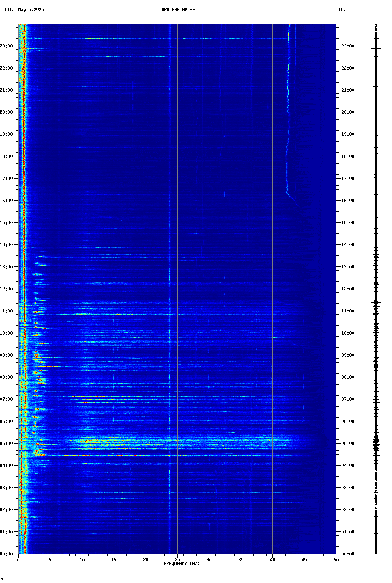
Task: Click the 09:00 label on the right time axis
Action: pos(348,355)
